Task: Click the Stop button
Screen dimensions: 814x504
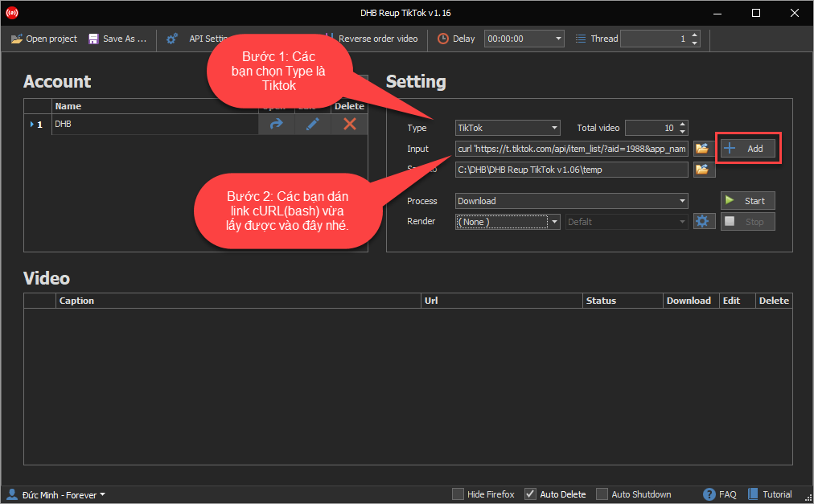Action: coord(747,222)
